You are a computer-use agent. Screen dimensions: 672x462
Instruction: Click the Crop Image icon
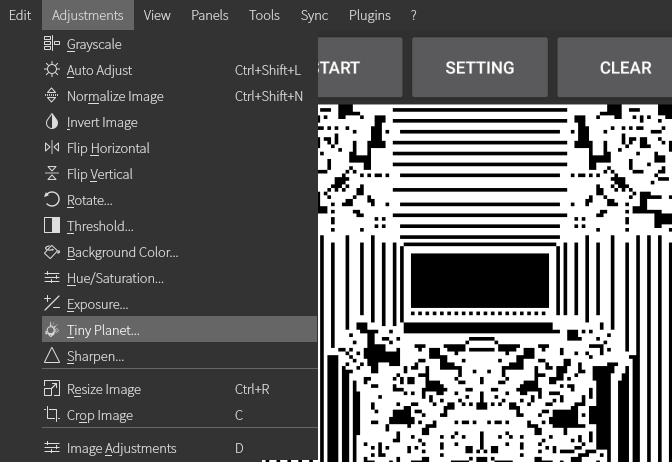(x=52, y=414)
